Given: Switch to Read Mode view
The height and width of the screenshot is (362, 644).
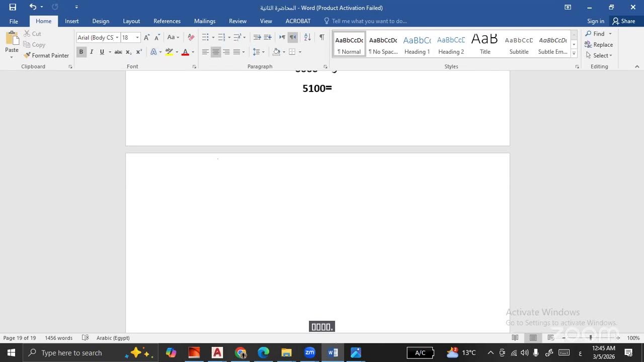Looking at the screenshot, I should point(515,338).
